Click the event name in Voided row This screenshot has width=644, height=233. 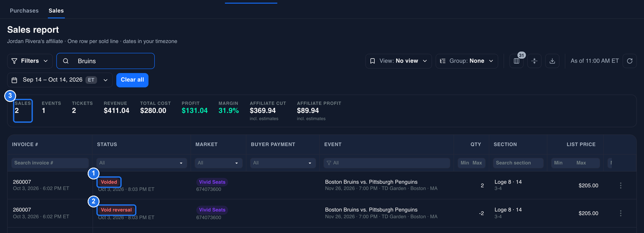click(371, 182)
